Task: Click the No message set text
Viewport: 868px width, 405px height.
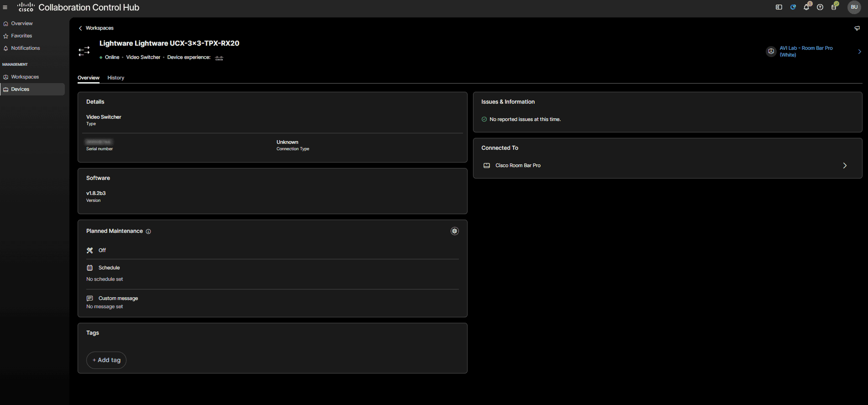Action: click(x=105, y=306)
